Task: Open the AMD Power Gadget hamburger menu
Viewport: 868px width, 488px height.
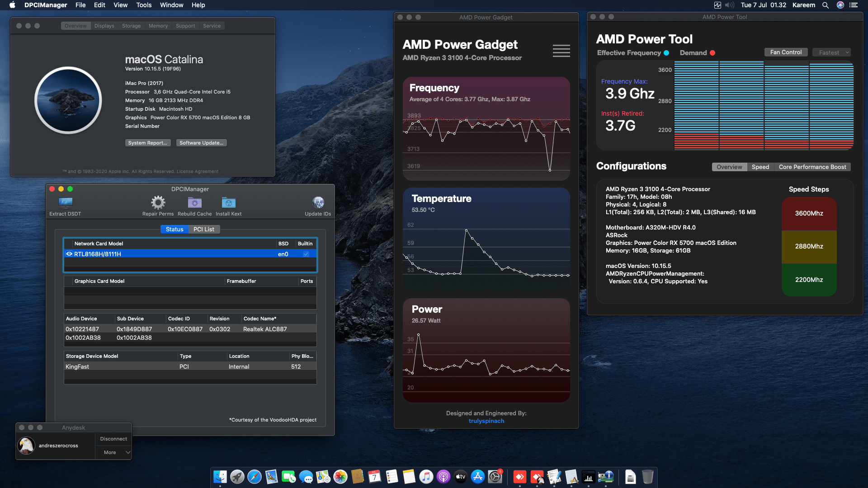Action: point(561,51)
